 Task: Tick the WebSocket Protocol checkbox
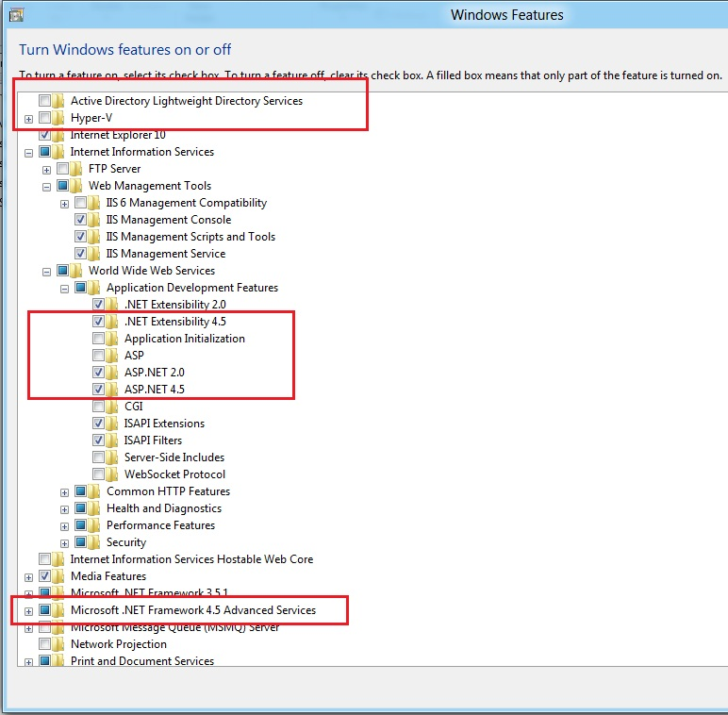point(99,474)
